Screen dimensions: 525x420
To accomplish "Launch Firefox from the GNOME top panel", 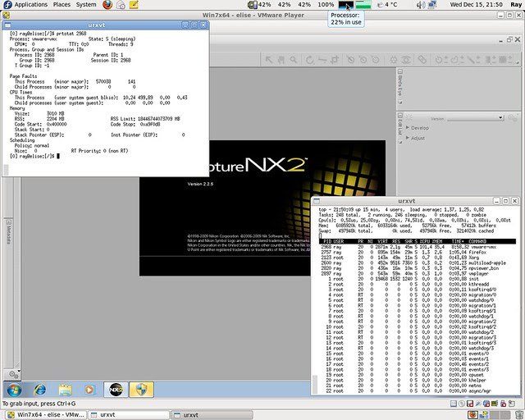I will tap(107, 5).
